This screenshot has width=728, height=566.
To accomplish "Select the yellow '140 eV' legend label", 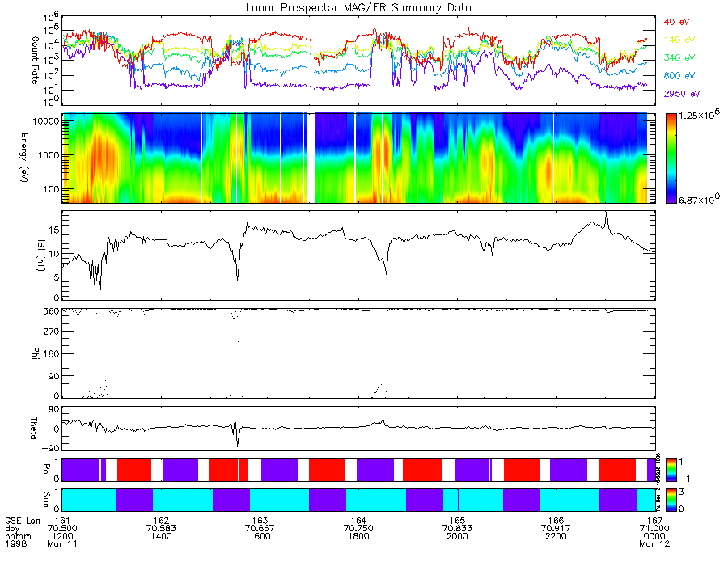I will coord(679,40).
